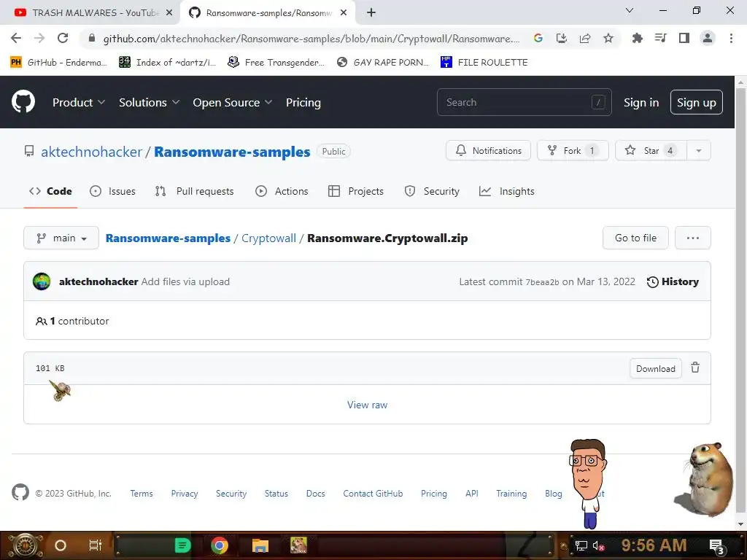
Task: Open the Issues tab
Action: (x=112, y=191)
